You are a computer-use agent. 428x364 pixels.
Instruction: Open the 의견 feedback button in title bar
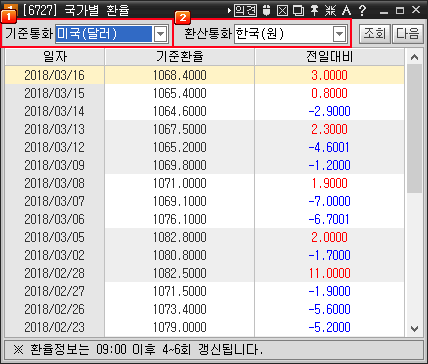(x=245, y=10)
